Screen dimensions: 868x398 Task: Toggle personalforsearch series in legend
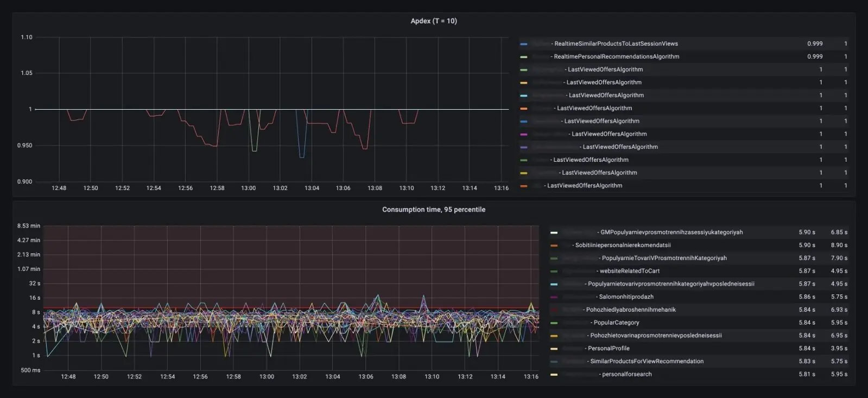[627, 375]
